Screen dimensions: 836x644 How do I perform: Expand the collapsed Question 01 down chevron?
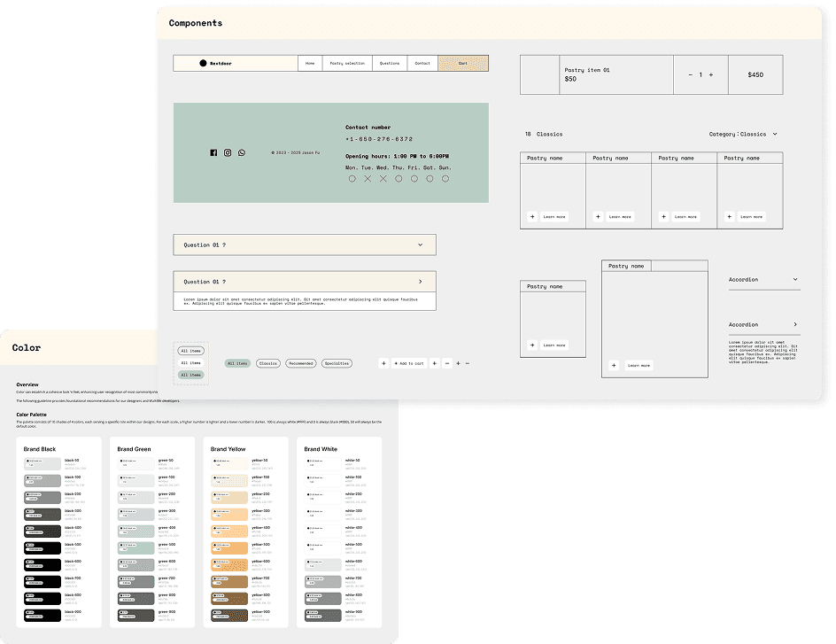pyautogui.click(x=420, y=244)
